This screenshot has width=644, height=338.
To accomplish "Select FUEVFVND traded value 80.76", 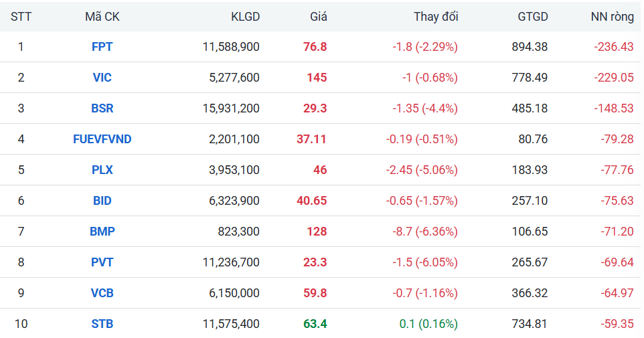I will (x=533, y=139).
